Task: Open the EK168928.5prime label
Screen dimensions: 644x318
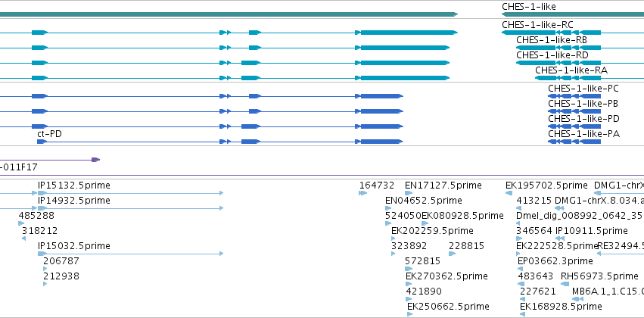Action: [561, 307]
